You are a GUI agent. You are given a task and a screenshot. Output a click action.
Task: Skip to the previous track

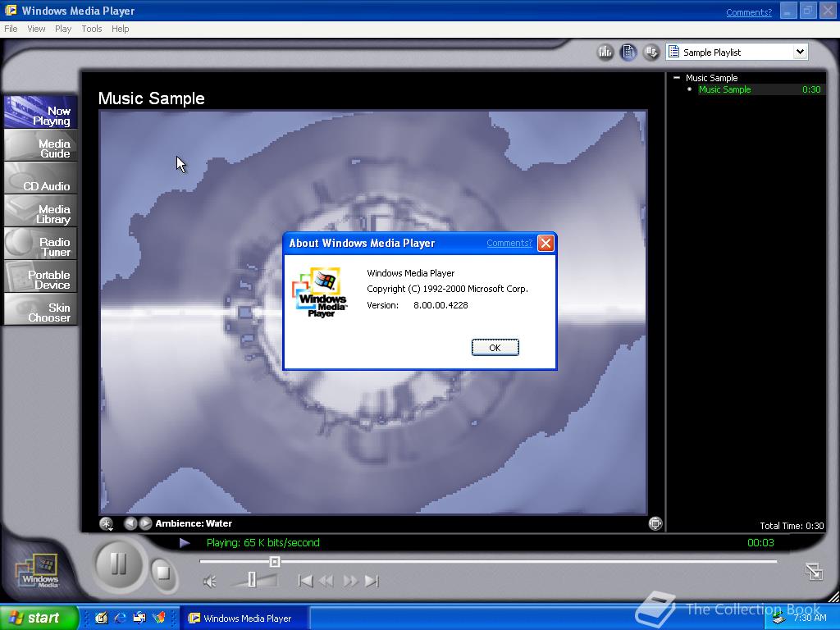click(305, 581)
